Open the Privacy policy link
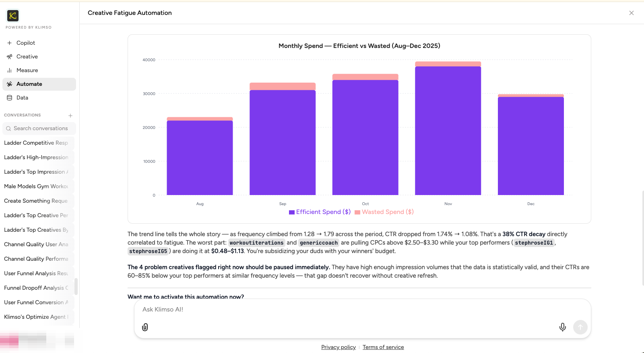This screenshot has height=353, width=644. [x=339, y=347]
